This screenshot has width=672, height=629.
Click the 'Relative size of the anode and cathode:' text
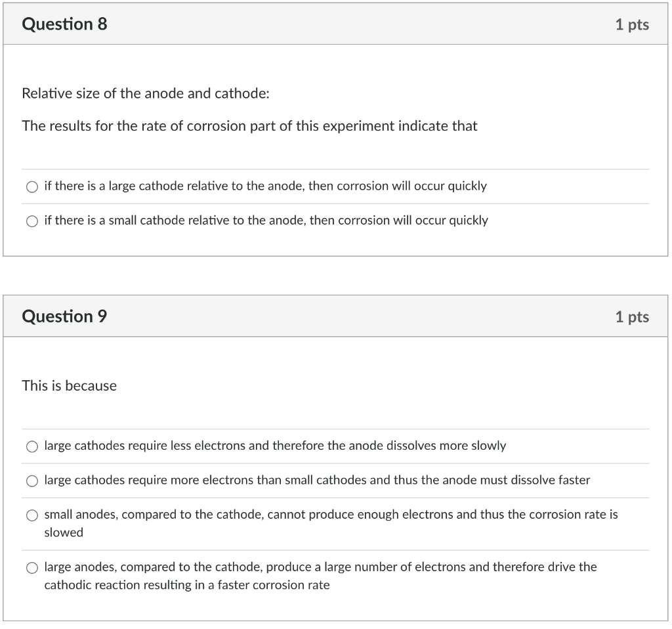tap(146, 93)
